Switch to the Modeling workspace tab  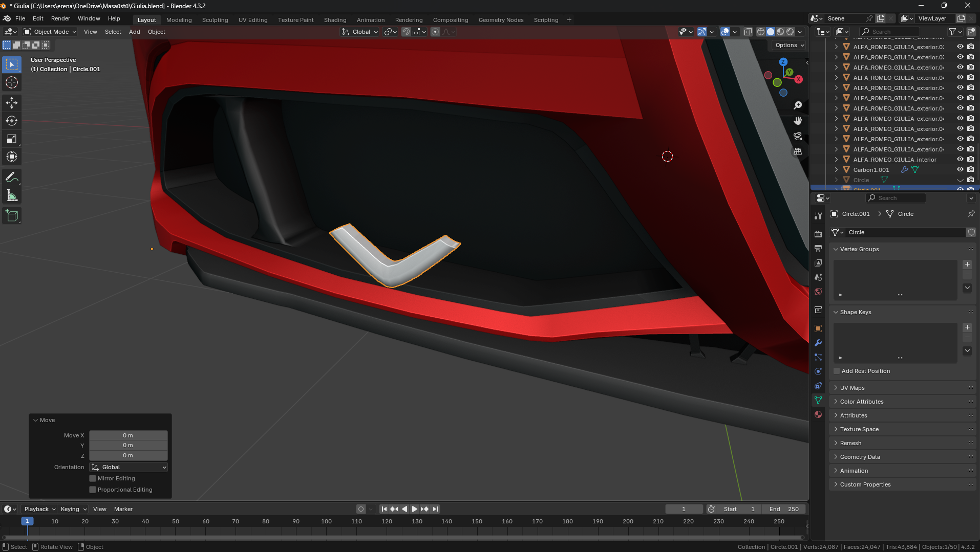coord(179,20)
